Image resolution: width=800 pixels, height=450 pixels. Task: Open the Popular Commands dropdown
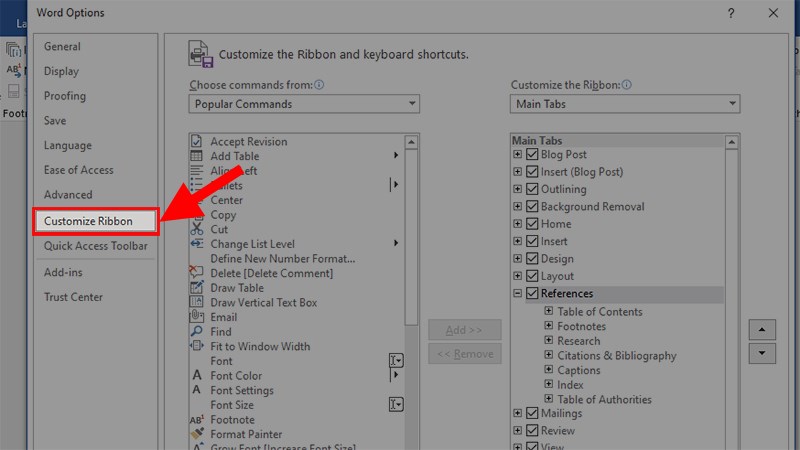[304, 104]
